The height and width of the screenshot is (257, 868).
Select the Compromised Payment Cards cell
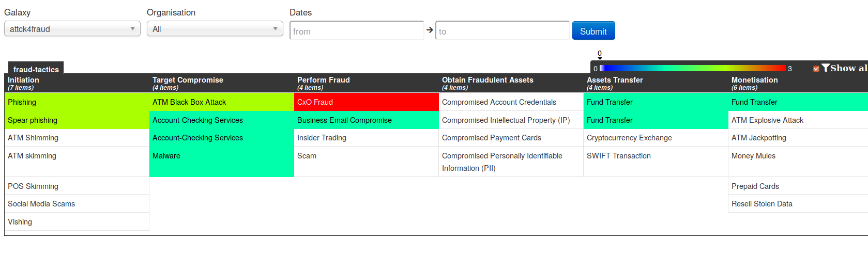coord(511,138)
